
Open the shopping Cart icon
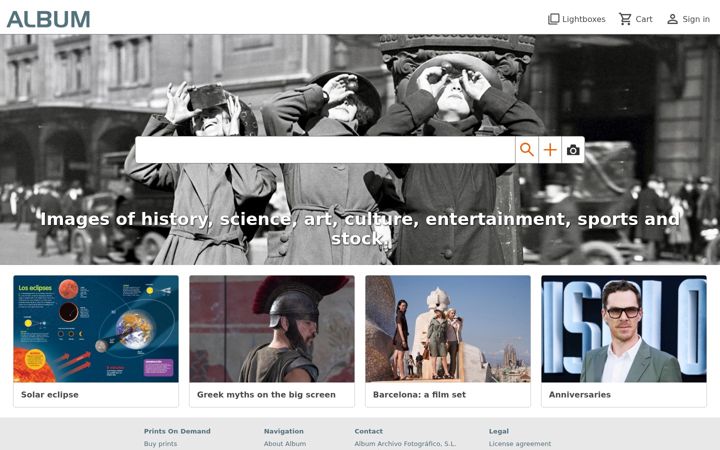coord(625,19)
